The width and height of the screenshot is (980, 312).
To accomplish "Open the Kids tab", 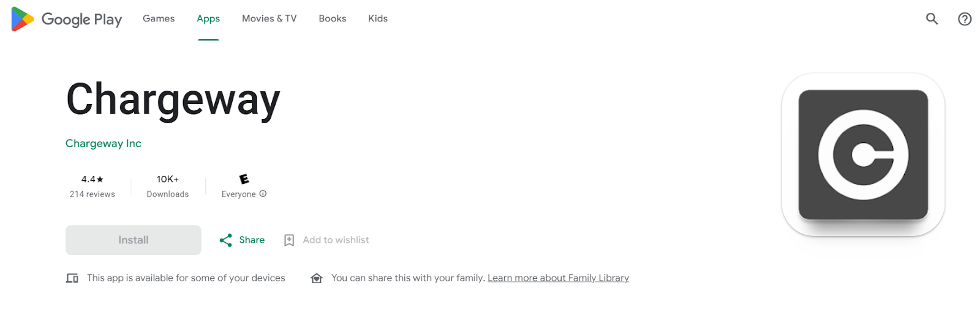I will (378, 18).
